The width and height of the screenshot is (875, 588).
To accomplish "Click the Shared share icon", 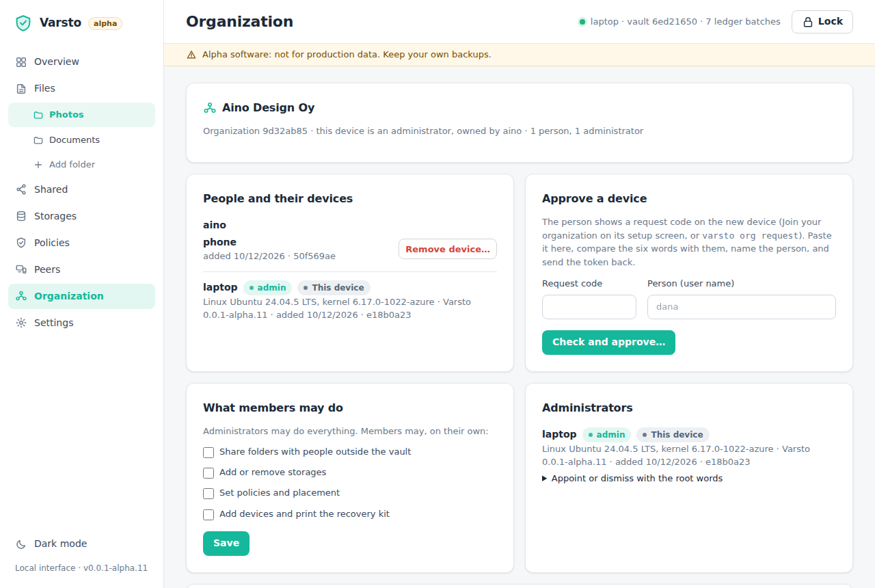I will [x=21, y=189].
